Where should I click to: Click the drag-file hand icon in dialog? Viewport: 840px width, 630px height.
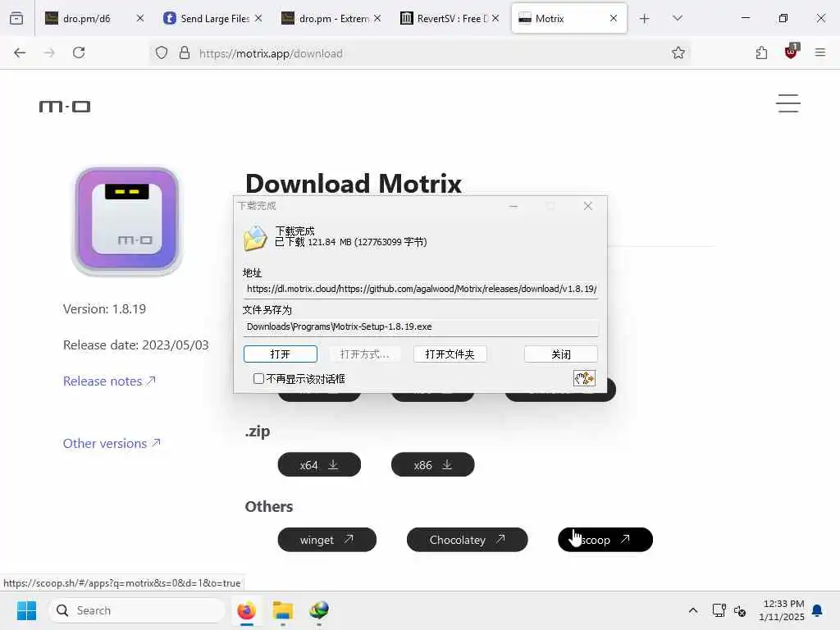[x=584, y=378]
